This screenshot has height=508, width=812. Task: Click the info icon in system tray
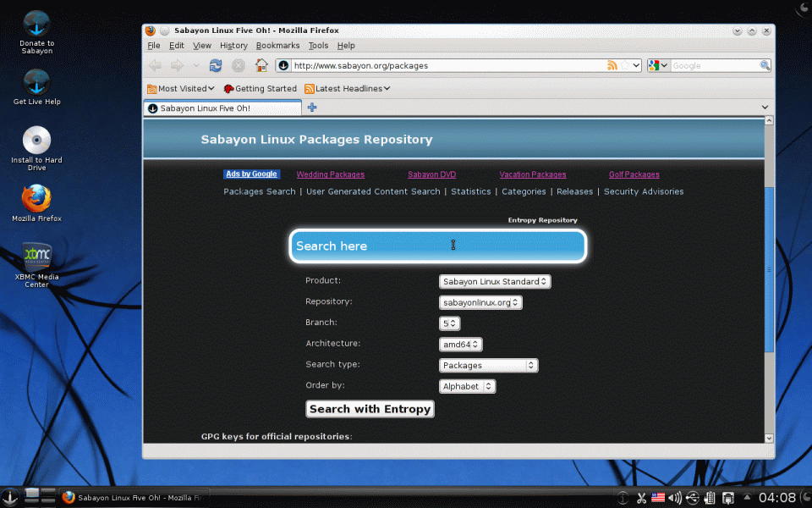pyautogui.click(x=623, y=498)
